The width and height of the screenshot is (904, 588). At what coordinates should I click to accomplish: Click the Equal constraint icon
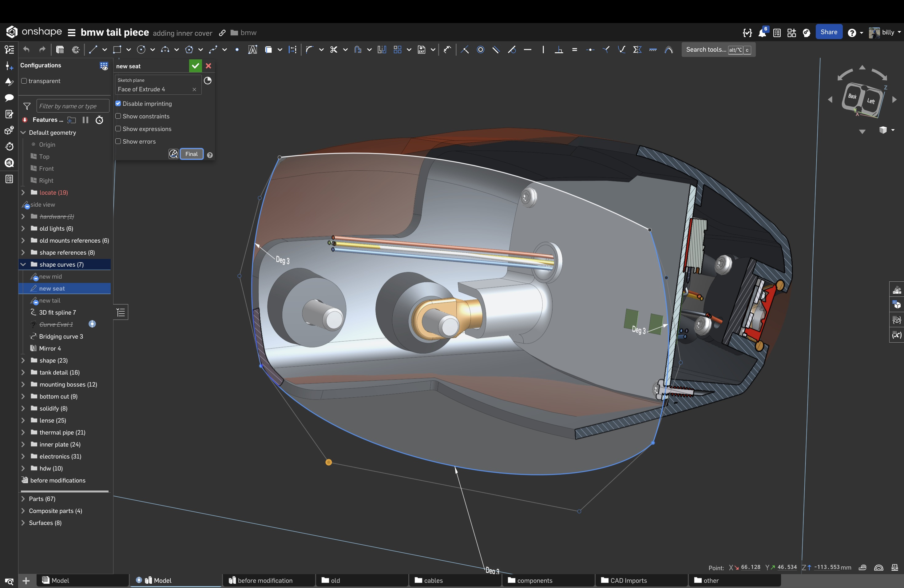[x=575, y=50]
